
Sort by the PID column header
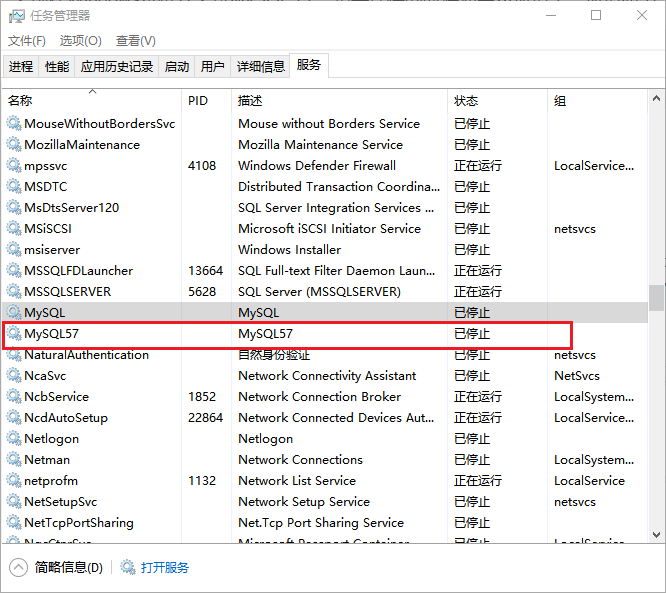click(206, 101)
